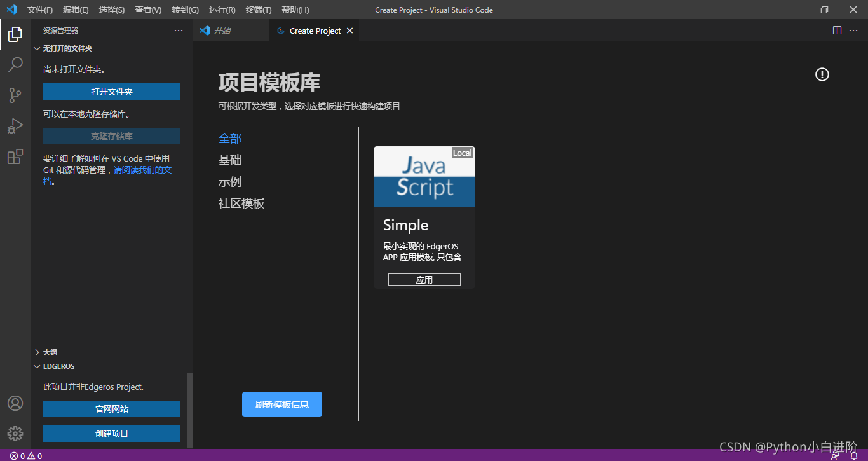Switch to the Create Project tab
868x461 pixels.
click(315, 31)
